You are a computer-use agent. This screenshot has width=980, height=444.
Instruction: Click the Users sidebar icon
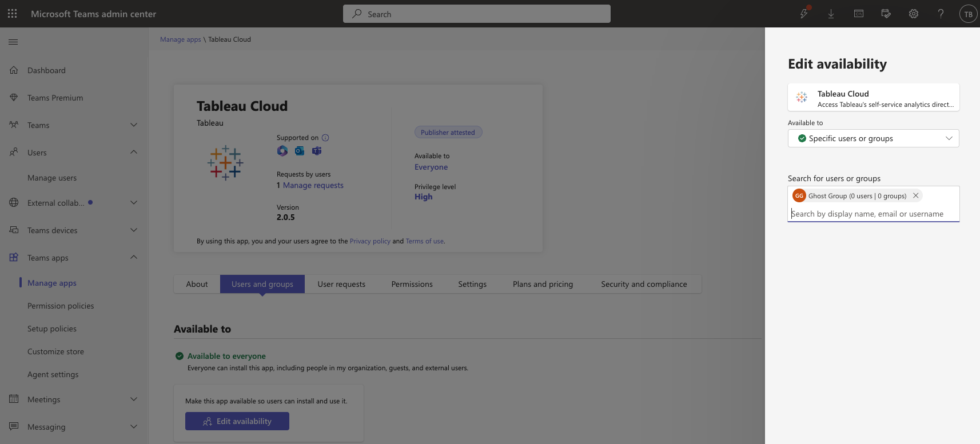click(14, 153)
